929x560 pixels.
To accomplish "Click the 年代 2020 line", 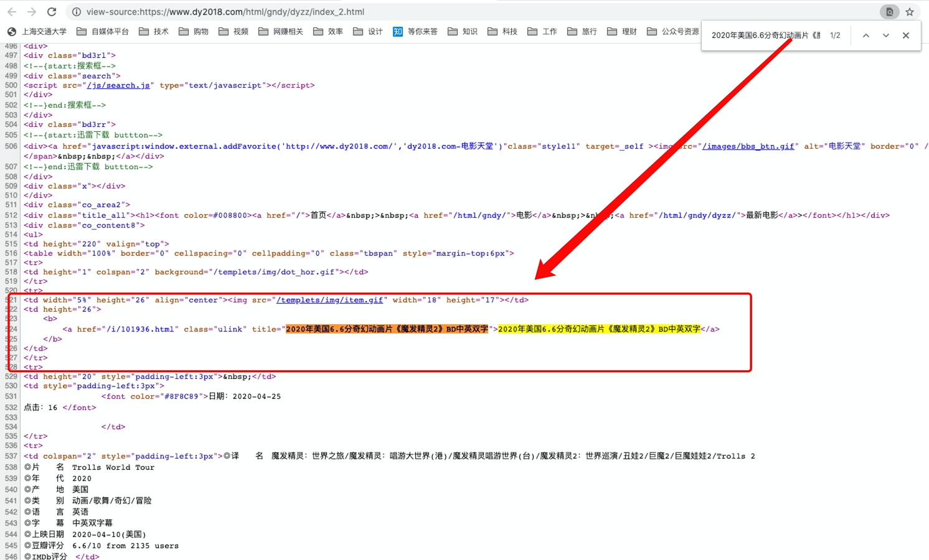I will (57, 478).
